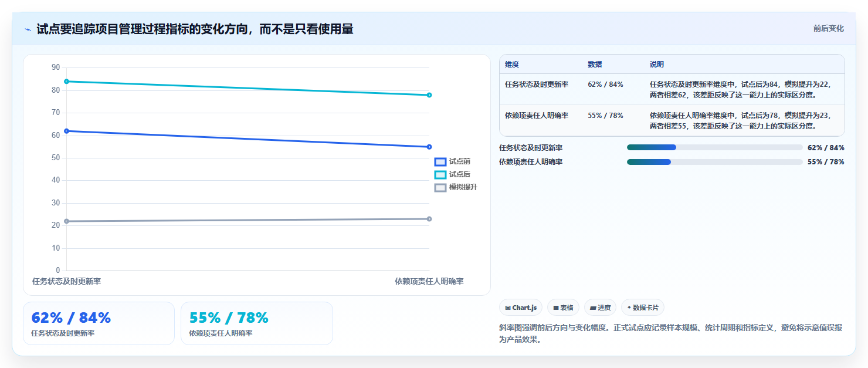The height and width of the screenshot is (368, 868).
Task: Open the 55% / 78% data card
Action: coord(257,323)
